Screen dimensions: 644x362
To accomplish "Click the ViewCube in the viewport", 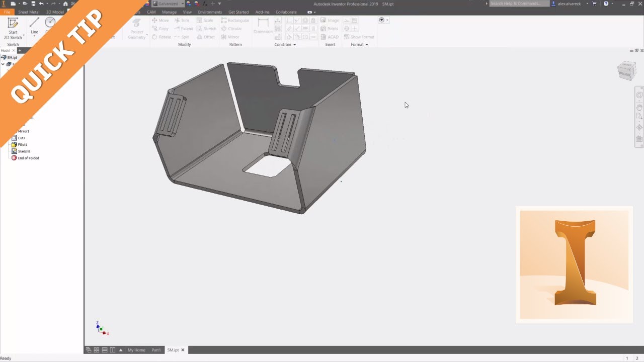I will click(x=627, y=71).
